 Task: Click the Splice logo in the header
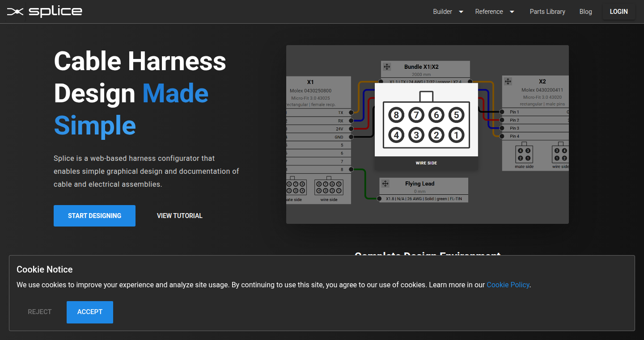tap(45, 12)
